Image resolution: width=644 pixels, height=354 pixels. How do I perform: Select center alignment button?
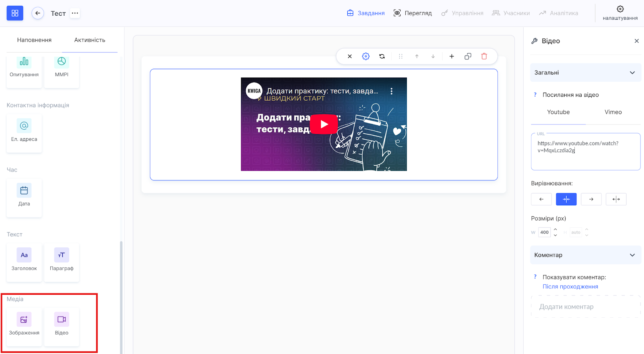click(566, 199)
